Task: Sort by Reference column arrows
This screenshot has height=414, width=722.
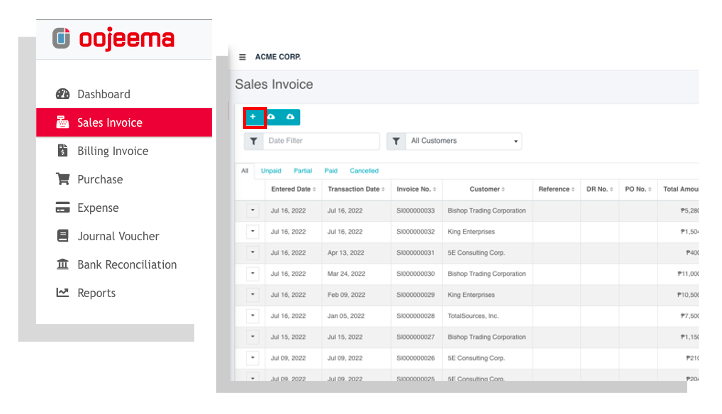Action: (x=573, y=189)
